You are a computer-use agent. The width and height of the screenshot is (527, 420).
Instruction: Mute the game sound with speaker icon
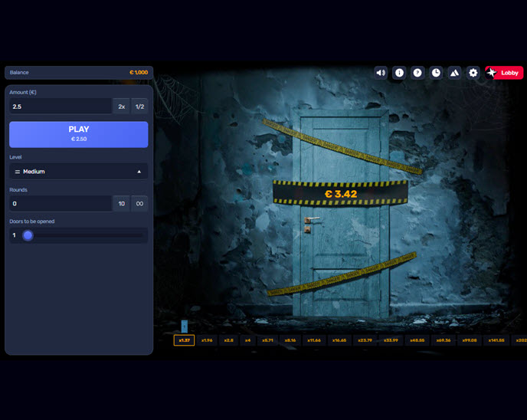tap(381, 73)
